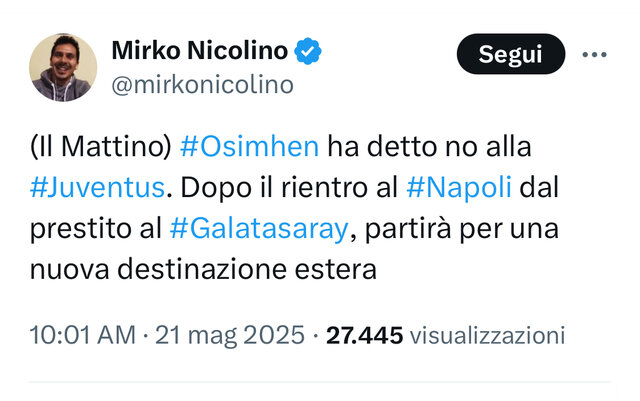The width and height of the screenshot is (640, 401).
Task: Click the blue verified badge
Action: tap(307, 51)
